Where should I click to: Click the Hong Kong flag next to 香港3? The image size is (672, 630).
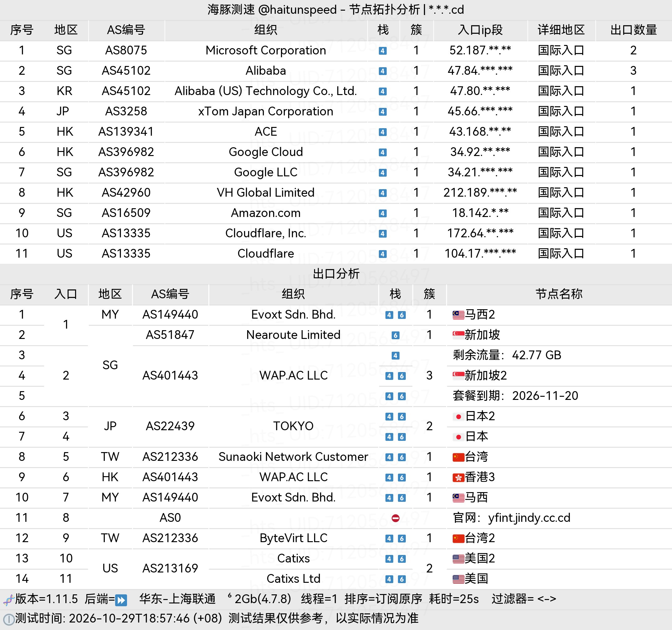[x=458, y=477]
